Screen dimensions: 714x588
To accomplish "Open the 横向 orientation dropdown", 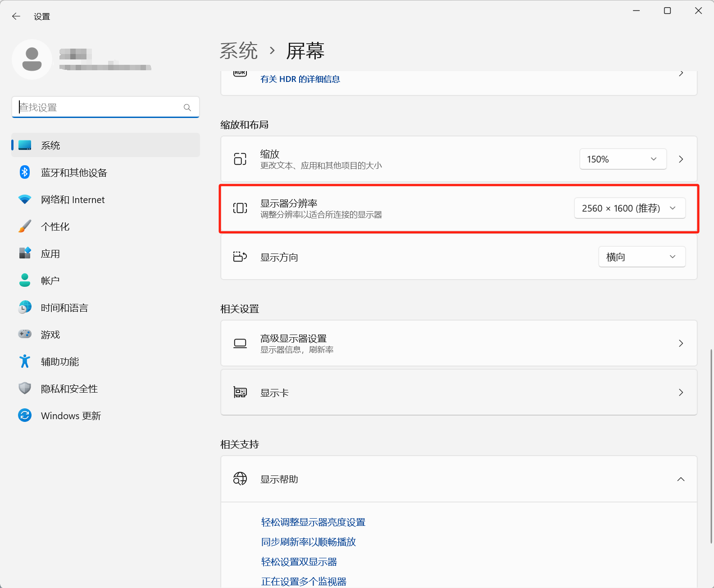I will 642,257.
